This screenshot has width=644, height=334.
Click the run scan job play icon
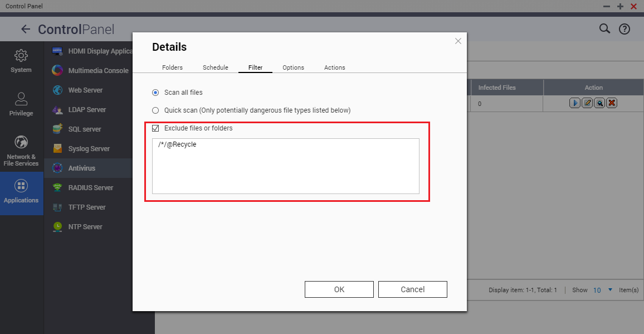pyautogui.click(x=575, y=103)
